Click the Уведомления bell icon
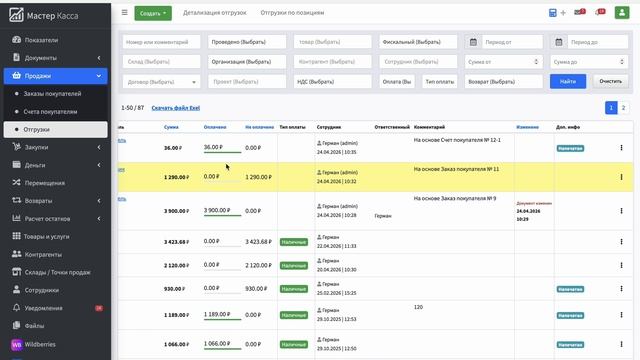 (x=16, y=307)
